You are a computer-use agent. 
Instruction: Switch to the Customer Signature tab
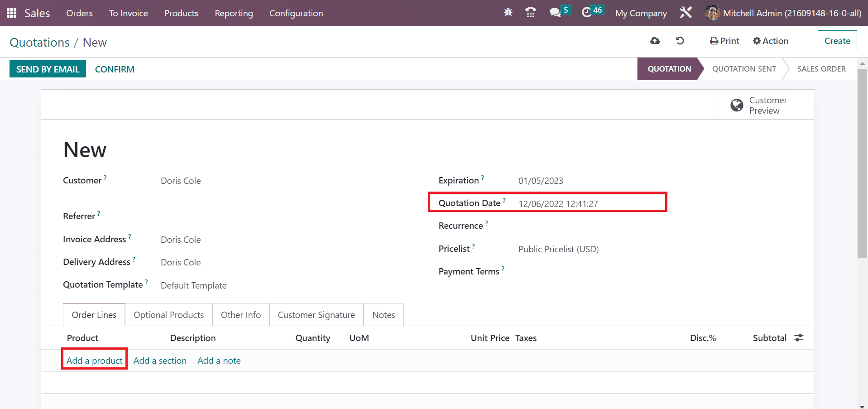pyautogui.click(x=317, y=315)
